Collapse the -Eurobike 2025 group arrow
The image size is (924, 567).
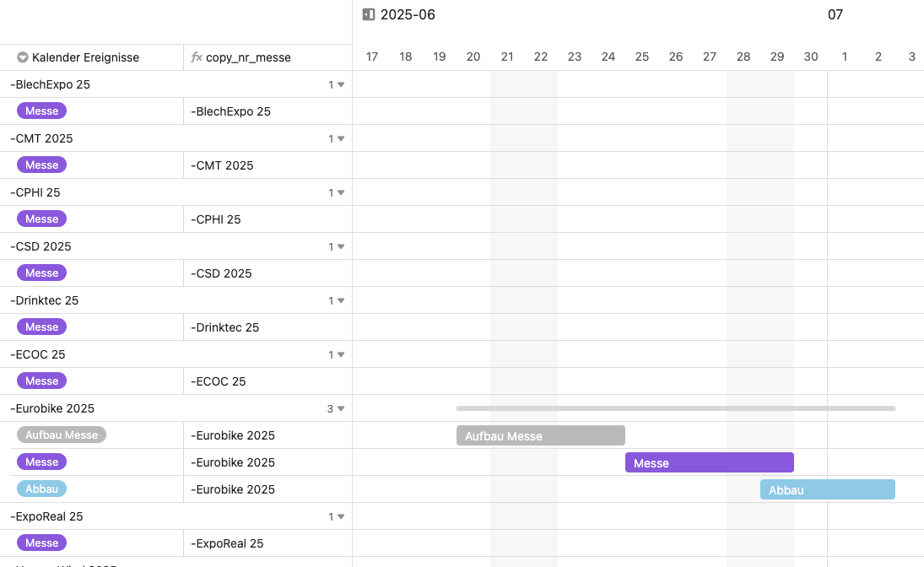click(341, 408)
